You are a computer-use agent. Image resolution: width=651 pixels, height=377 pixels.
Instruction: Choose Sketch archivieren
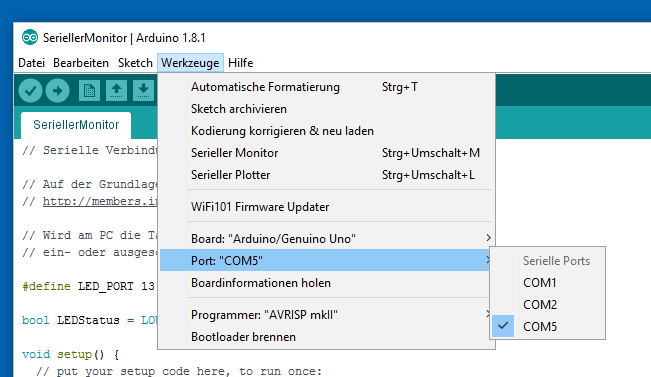[326, 109]
